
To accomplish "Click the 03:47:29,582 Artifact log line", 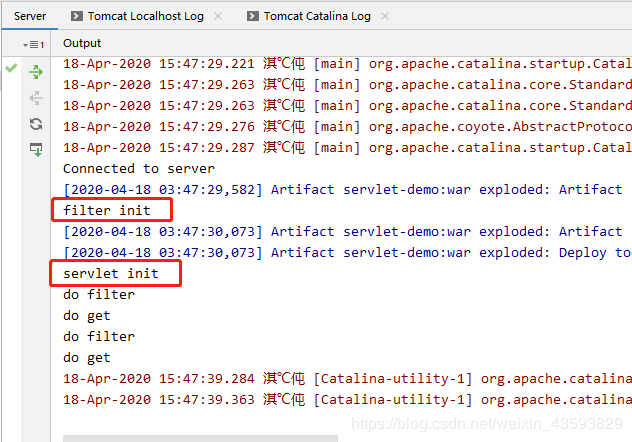I will (343, 189).
